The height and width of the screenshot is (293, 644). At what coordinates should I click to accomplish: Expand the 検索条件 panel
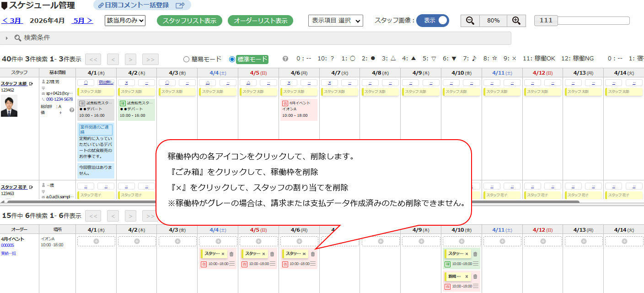click(x=256, y=38)
